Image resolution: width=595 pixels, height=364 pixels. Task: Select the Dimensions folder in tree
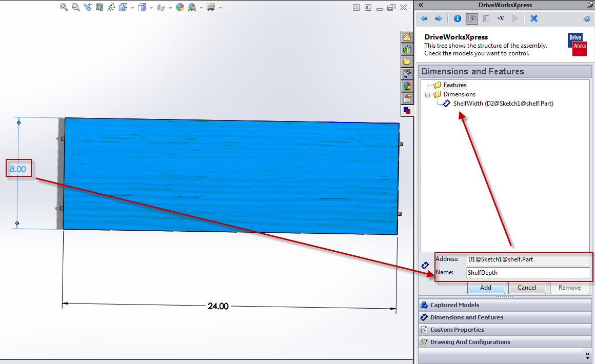(x=459, y=94)
